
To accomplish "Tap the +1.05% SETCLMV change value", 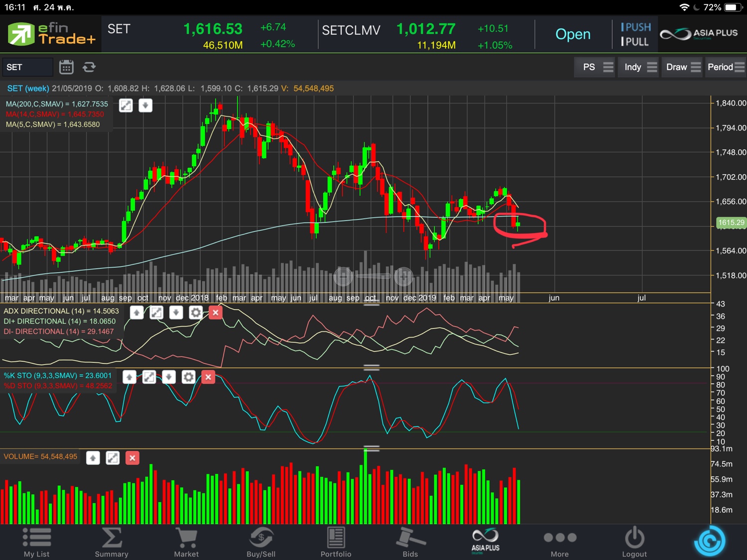I will point(495,45).
